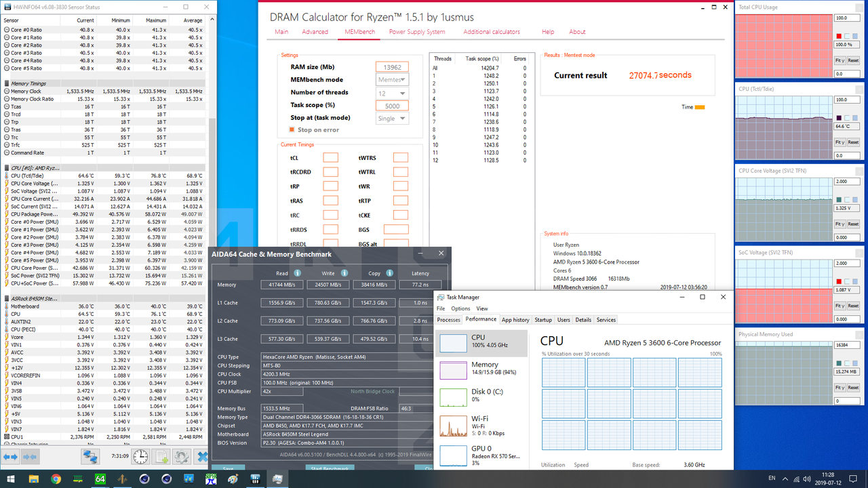Switch to Advanced tab in DRAM Calculator
This screenshot has width=868, height=488.
pyautogui.click(x=315, y=32)
